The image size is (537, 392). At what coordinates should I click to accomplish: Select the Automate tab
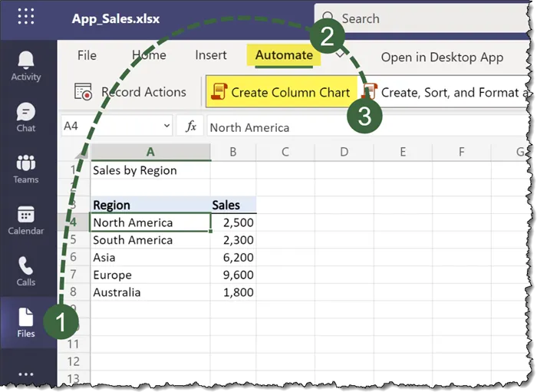click(284, 55)
